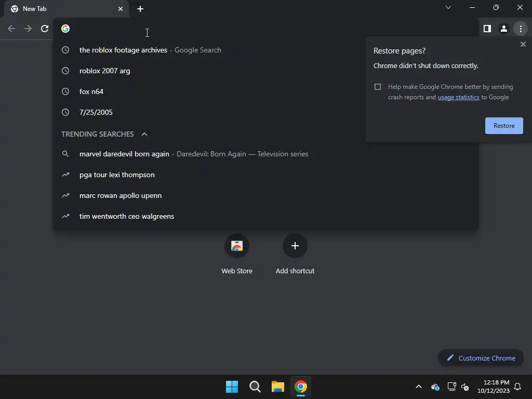Click the Chrome taskbar icon

coord(301,387)
